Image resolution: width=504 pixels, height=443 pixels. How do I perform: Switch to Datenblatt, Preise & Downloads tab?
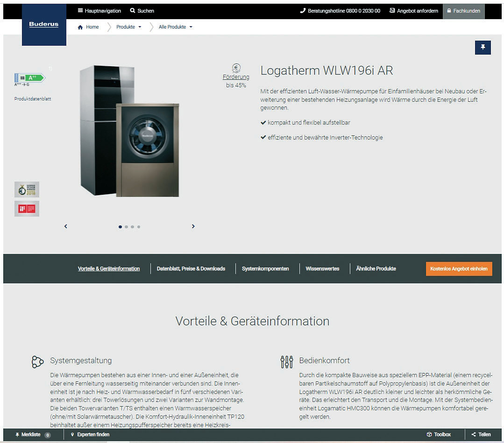coord(191,268)
